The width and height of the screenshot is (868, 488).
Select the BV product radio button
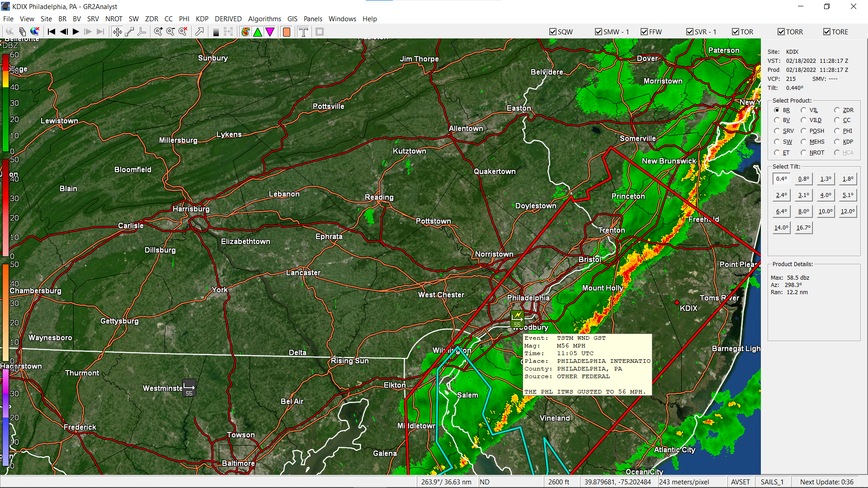click(777, 120)
